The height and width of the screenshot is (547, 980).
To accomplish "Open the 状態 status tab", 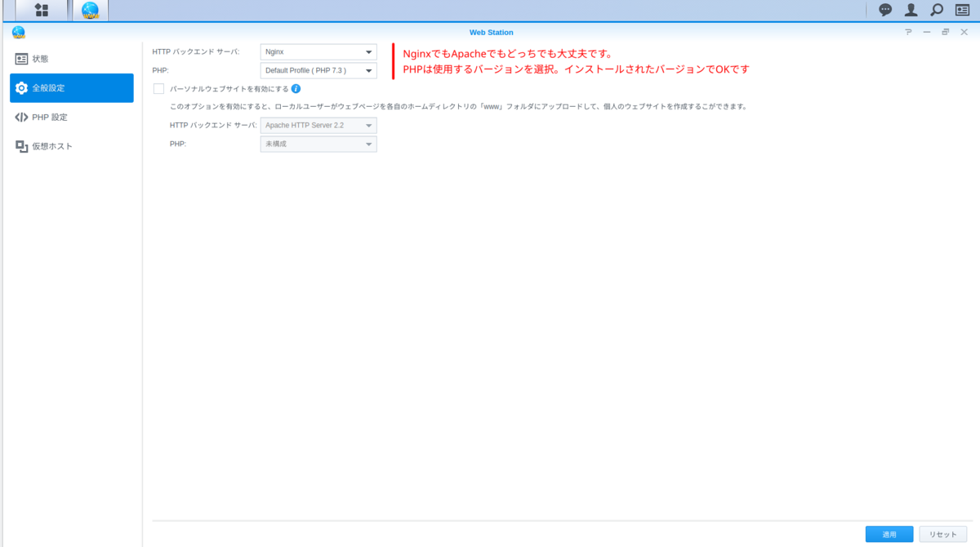I will 72,59.
